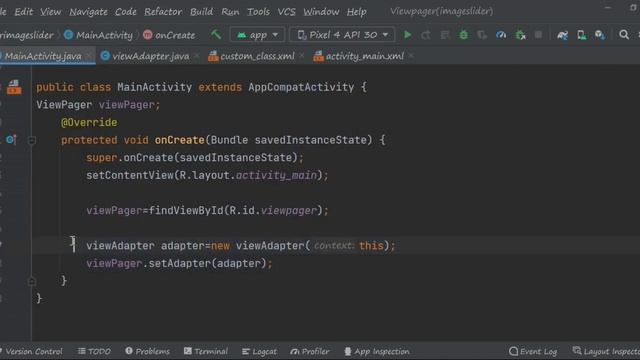Open the View menu
Screen dimensions: 640x360
tap(51, 12)
